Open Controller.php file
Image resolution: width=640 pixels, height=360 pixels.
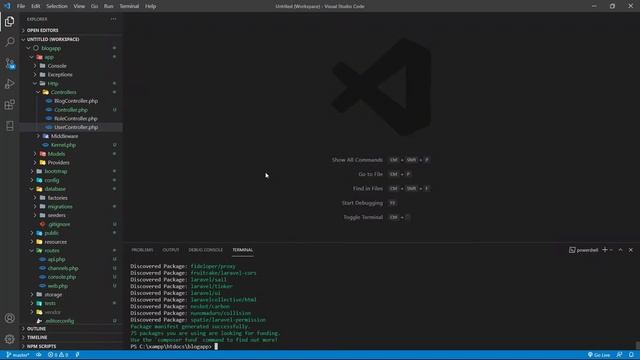[71, 110]
